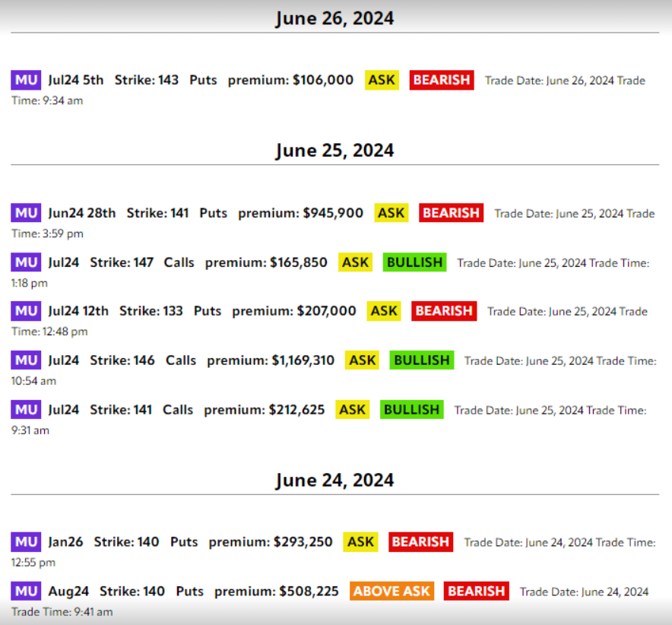Click the BEARISH label on the Strike 133 row
672x625 pixels.
[444, 311]
